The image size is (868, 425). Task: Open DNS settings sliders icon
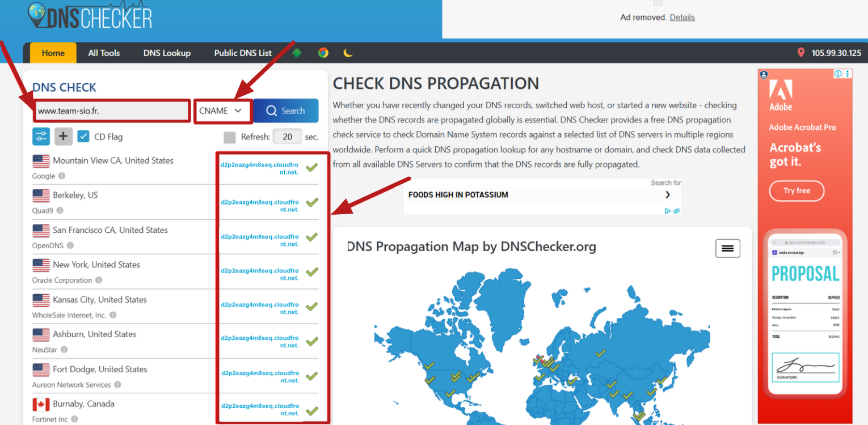point(41,136)
